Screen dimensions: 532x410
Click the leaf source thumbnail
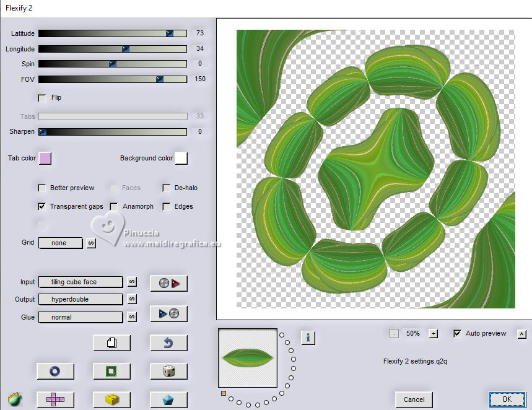[248, 358]
